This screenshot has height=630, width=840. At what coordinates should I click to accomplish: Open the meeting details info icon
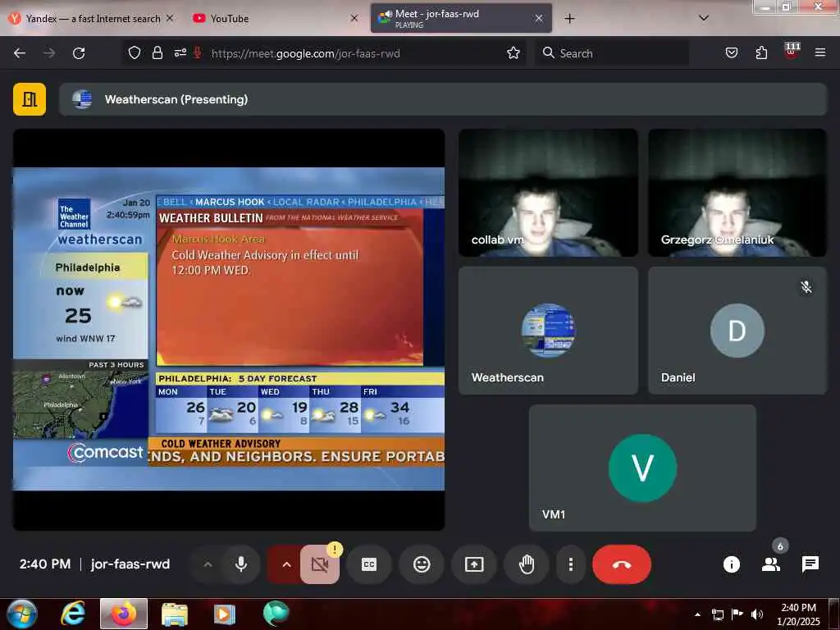pyautogui.click(x=731, y=564)
